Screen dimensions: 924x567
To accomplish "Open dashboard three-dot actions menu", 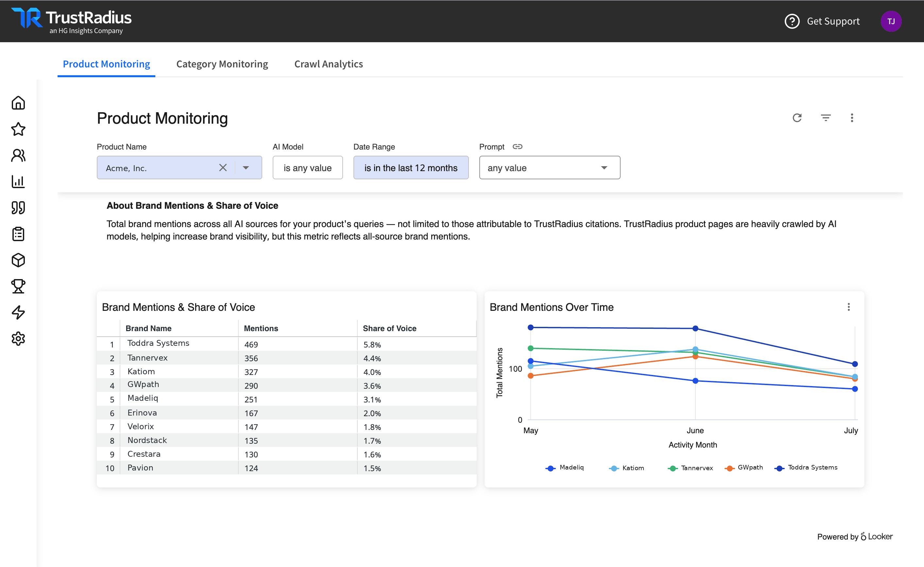I will pyautogui.click(x=852, y=118).
